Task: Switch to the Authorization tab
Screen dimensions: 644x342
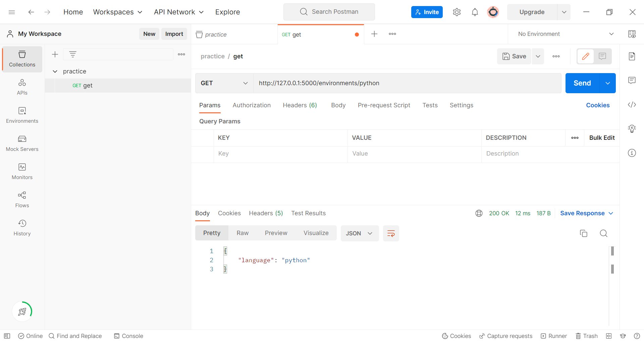Action: point(252,105)
